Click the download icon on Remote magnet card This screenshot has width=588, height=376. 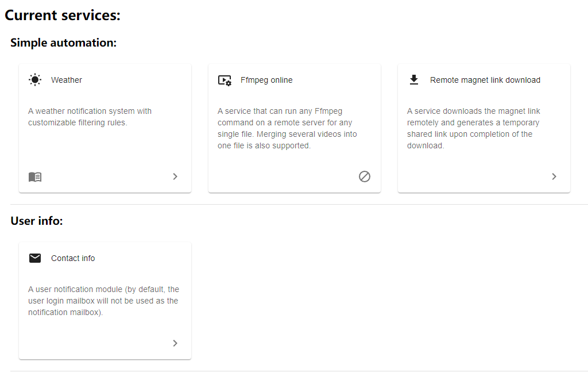pyautogui.click(x=414, y=80)
